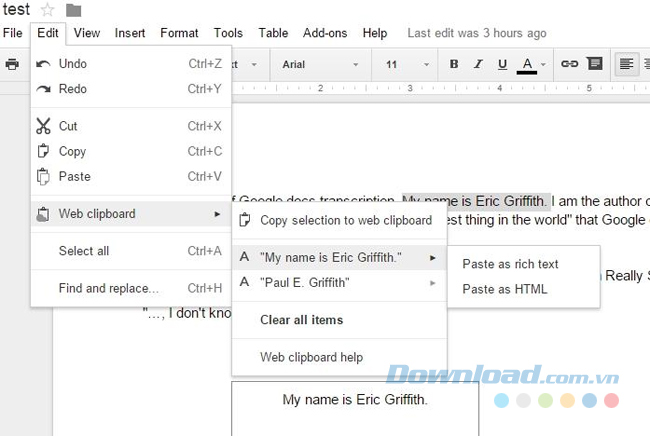Copy selection to web clipboard
650x436 pixels.
340,220
